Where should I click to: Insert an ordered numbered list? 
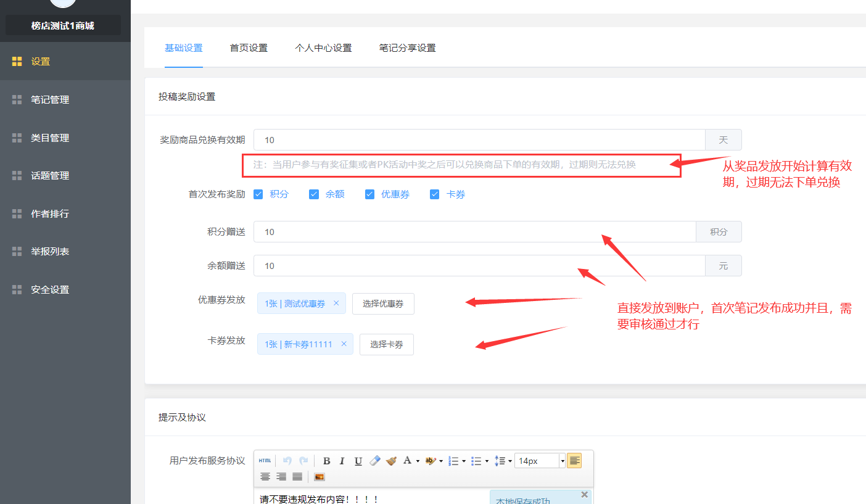coord(453,461)
